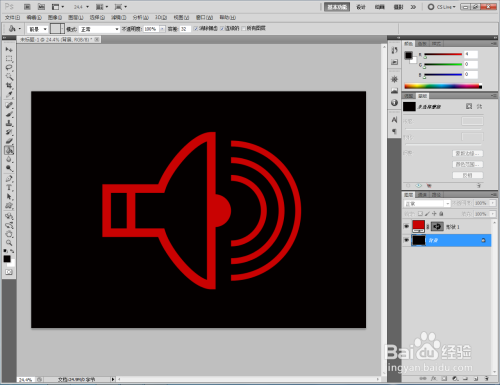Expand the foreground fill source dropdown
Image resolution: width=500 pixels, height=385 pixels.
click(x=38, y=29)
